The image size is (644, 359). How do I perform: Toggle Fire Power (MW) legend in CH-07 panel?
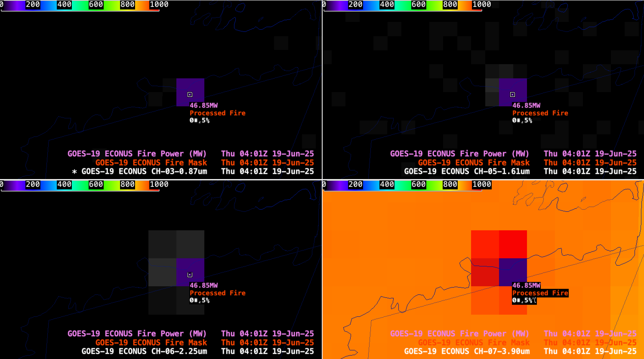coord(459,333)
